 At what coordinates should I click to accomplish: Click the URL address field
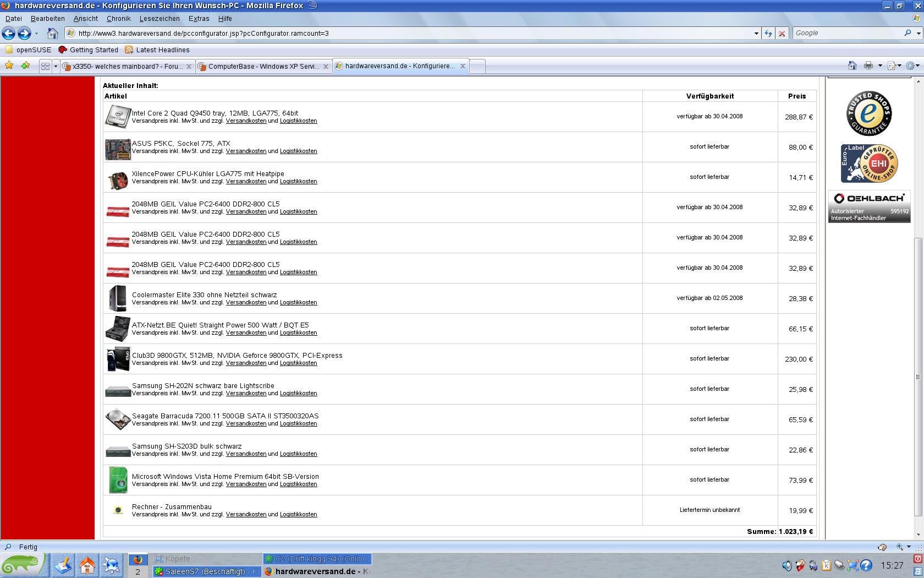[413, 33]
